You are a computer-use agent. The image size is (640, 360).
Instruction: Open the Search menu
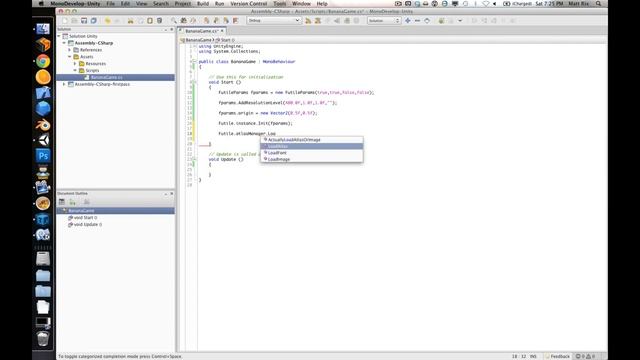(x=161, y=4)
